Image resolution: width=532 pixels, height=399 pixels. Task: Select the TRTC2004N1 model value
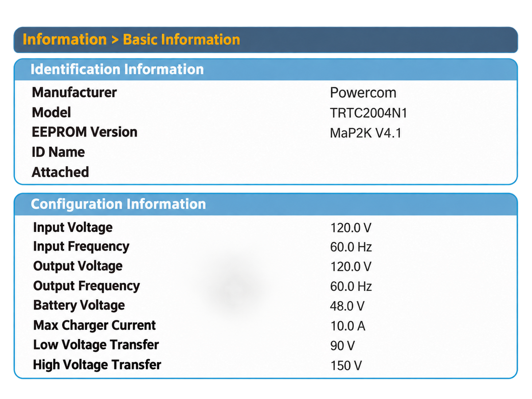pos(368,113)
